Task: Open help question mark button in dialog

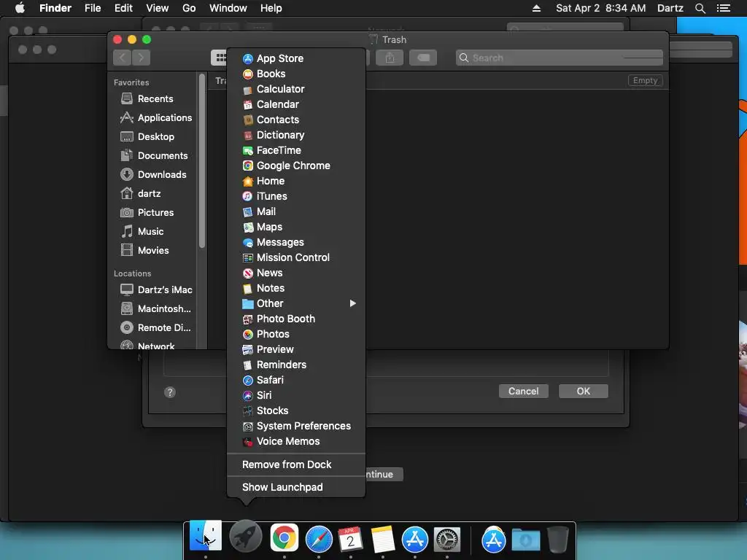Action: [169, 392]
